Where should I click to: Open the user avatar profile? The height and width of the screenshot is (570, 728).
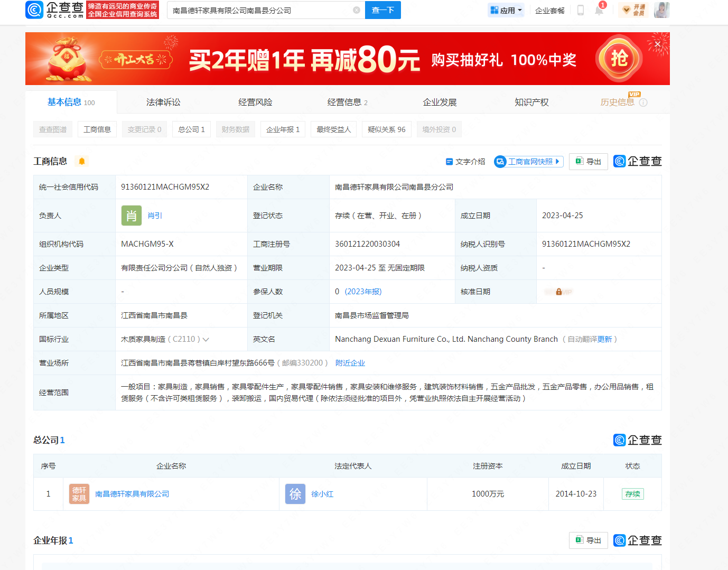(x=662, y=10)
